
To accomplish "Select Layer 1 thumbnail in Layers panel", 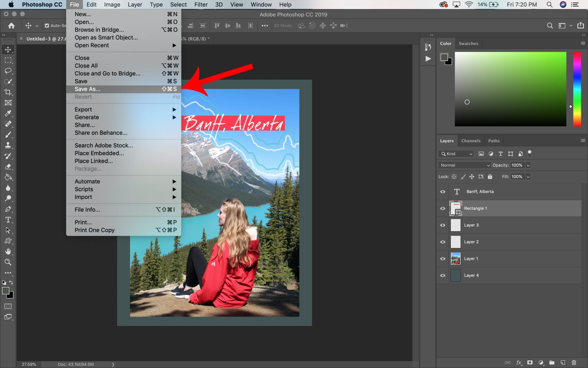I will point(456,258).
